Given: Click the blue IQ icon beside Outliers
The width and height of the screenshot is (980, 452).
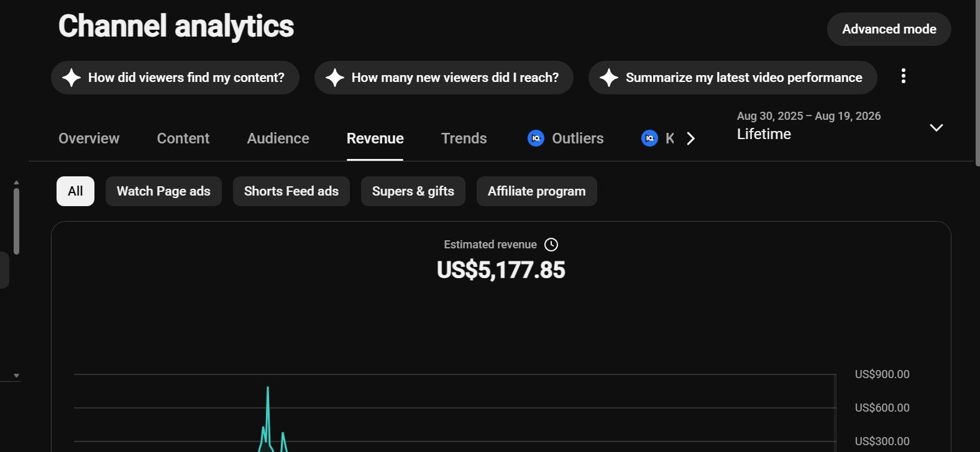Looking at the screenshot, I should pyautogui.click(x=536, y=138).
